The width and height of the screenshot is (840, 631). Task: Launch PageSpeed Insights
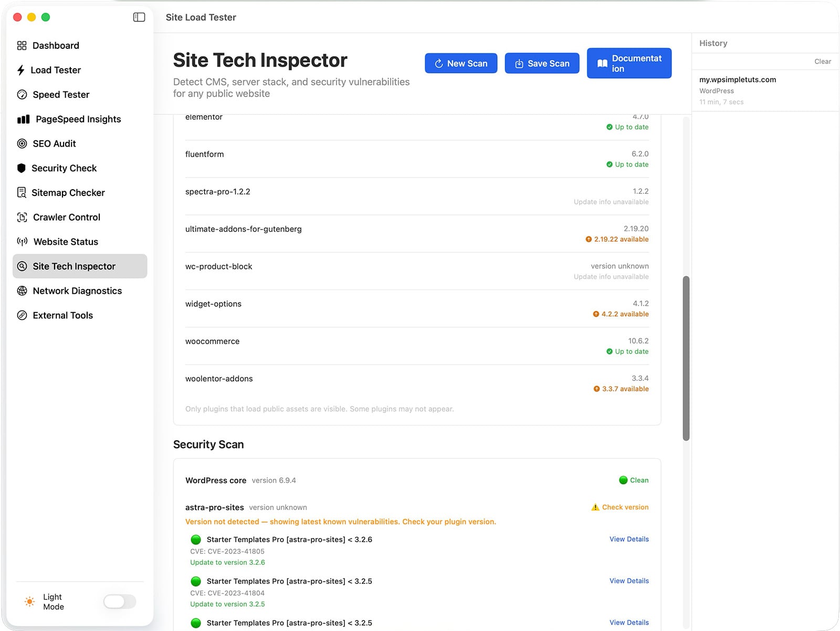78,119
